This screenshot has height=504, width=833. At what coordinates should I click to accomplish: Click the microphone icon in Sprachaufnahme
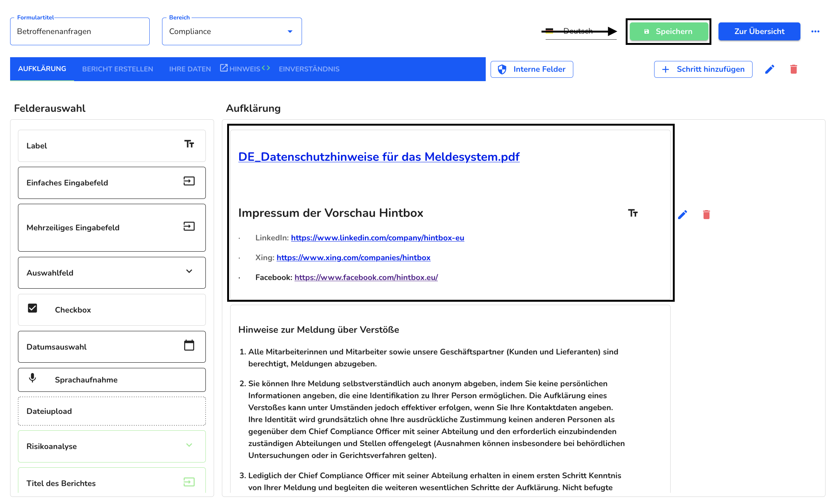click(33, 378)
